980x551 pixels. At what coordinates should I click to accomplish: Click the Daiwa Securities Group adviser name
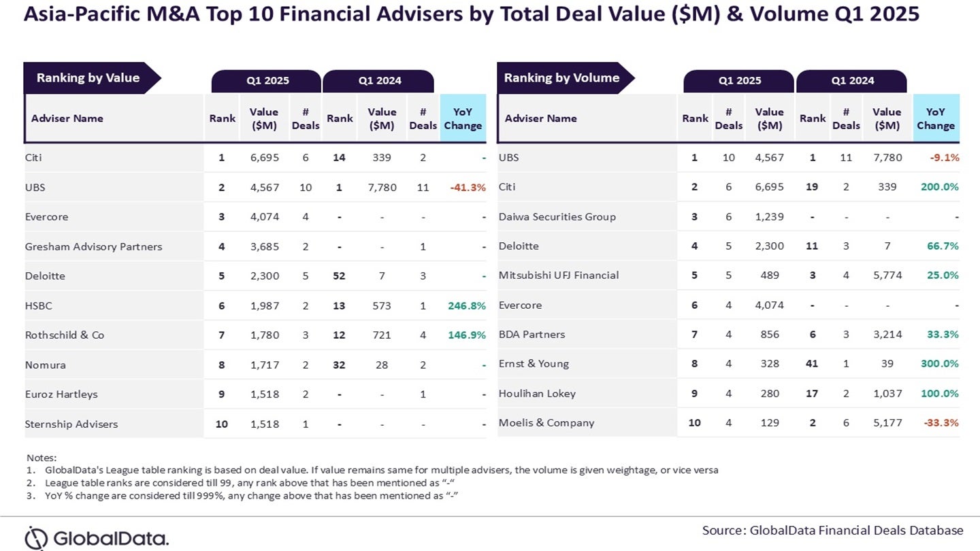tap(557, 216)
